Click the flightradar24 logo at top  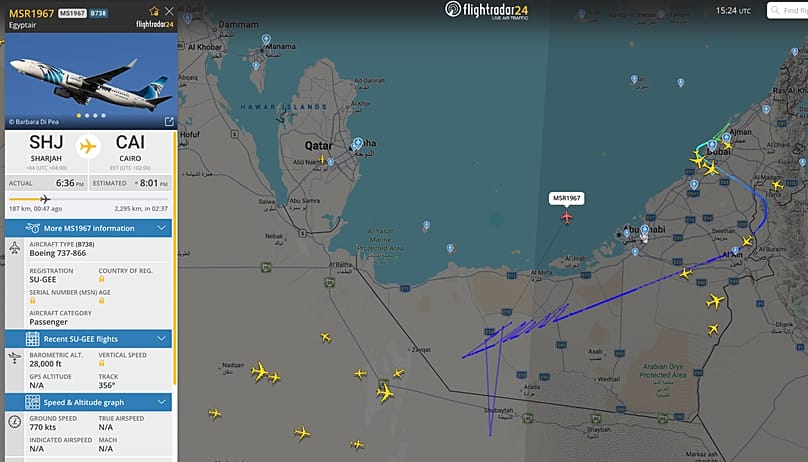[486, 10]
